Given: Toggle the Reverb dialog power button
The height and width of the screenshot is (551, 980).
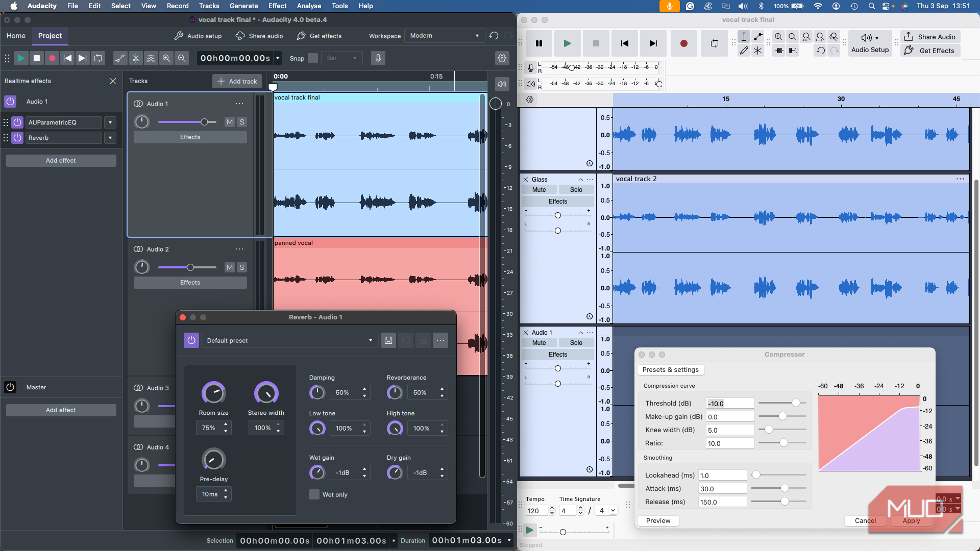Looking at the screenshot, I should point(191,340).
